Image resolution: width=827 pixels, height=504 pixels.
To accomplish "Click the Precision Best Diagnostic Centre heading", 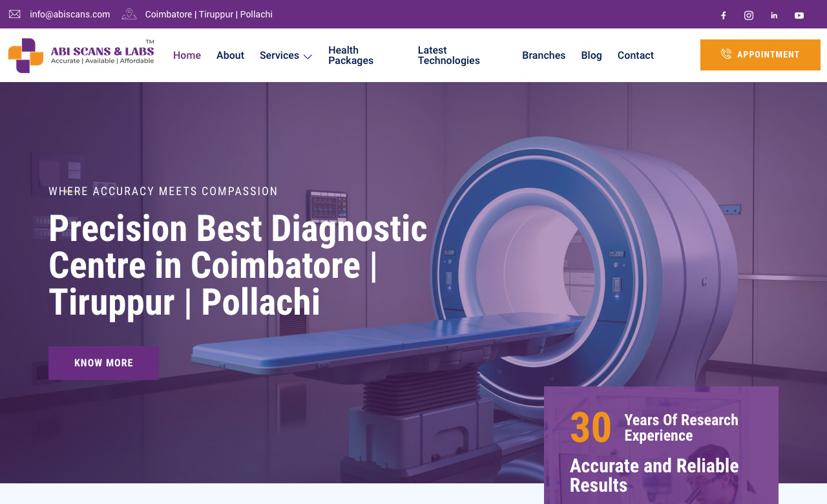I will [238, 265].
